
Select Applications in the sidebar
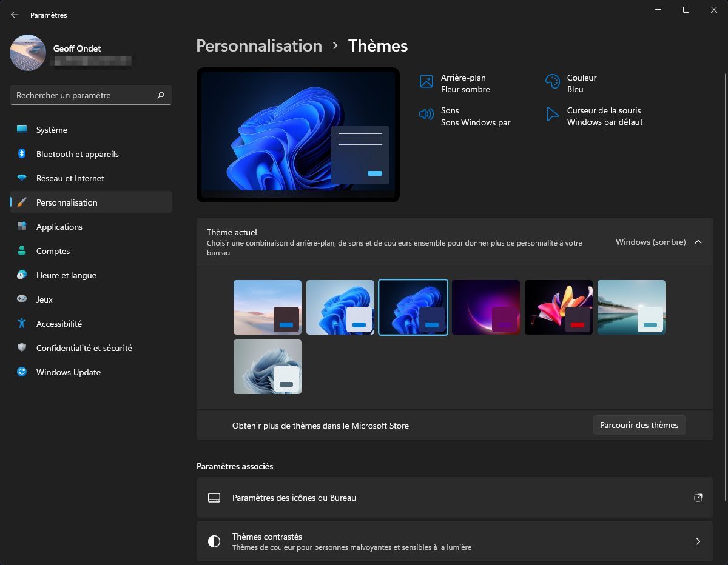(91, 227)
